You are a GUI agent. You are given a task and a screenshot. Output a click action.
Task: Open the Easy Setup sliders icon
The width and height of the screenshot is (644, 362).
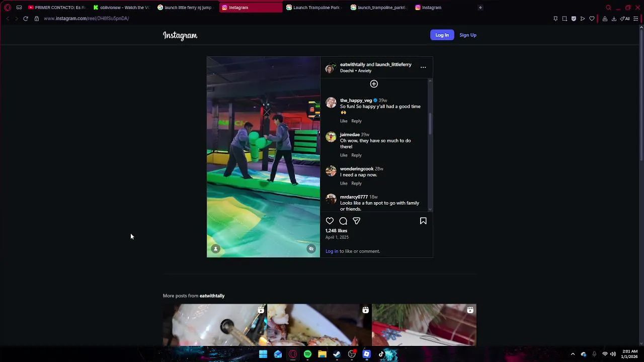pyautogui.click(x=636, y=19)
